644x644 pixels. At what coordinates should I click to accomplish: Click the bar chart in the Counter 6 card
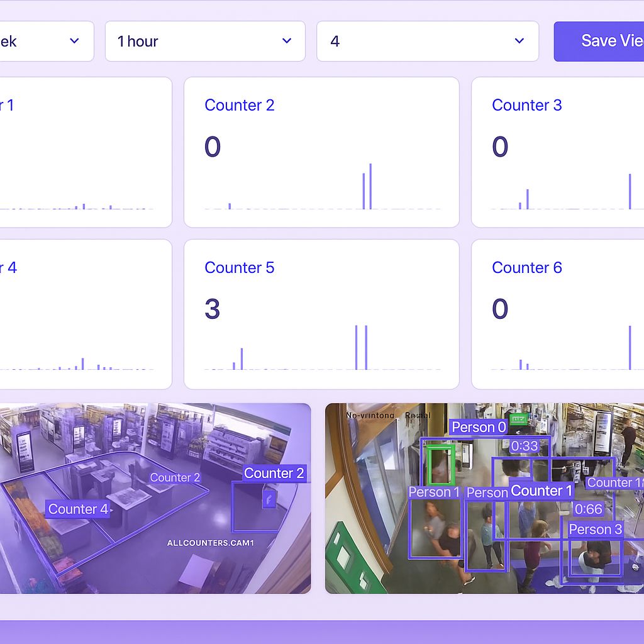567,347
